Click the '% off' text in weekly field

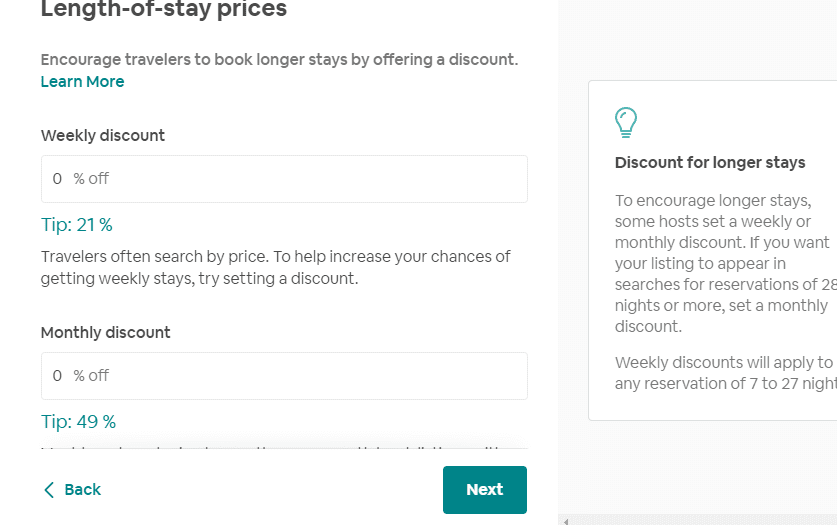click(x=91, y=179)
